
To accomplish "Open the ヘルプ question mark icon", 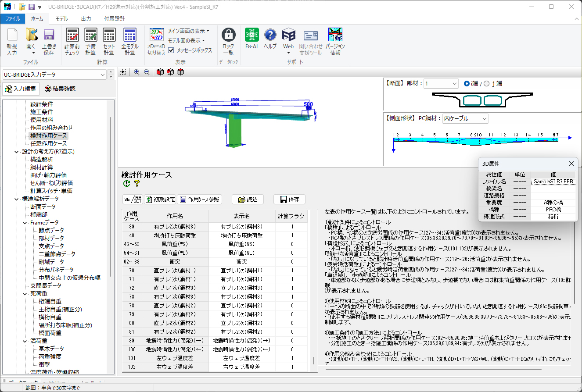I will (x=270, y=35).
